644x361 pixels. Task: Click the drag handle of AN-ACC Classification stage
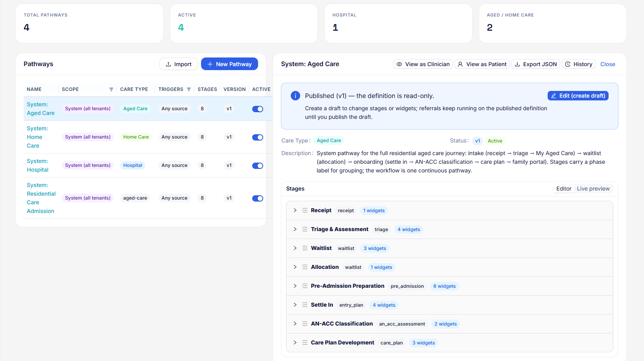pyautogui.click(x=305, y=324)
